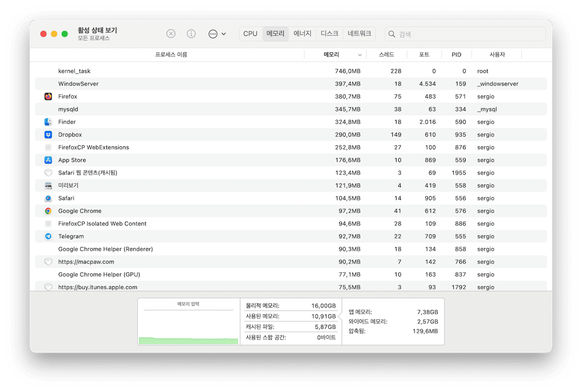Click the 캐시된 파일 5,87GB entry

click(x=291, y=327)
